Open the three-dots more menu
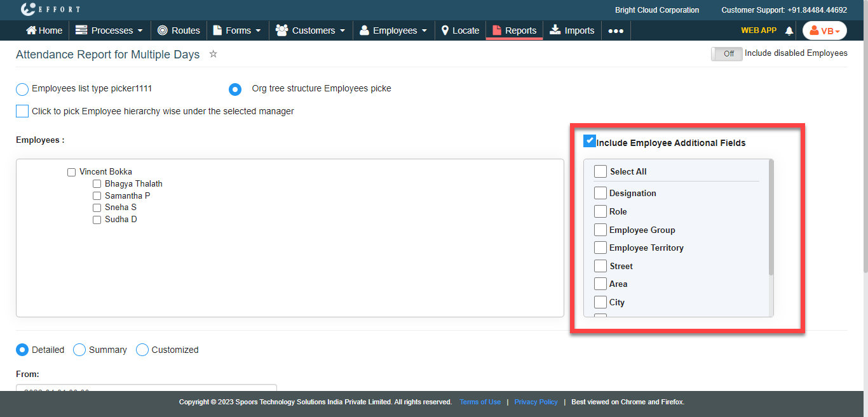868x417 pixels. click(x=615, y=30)
